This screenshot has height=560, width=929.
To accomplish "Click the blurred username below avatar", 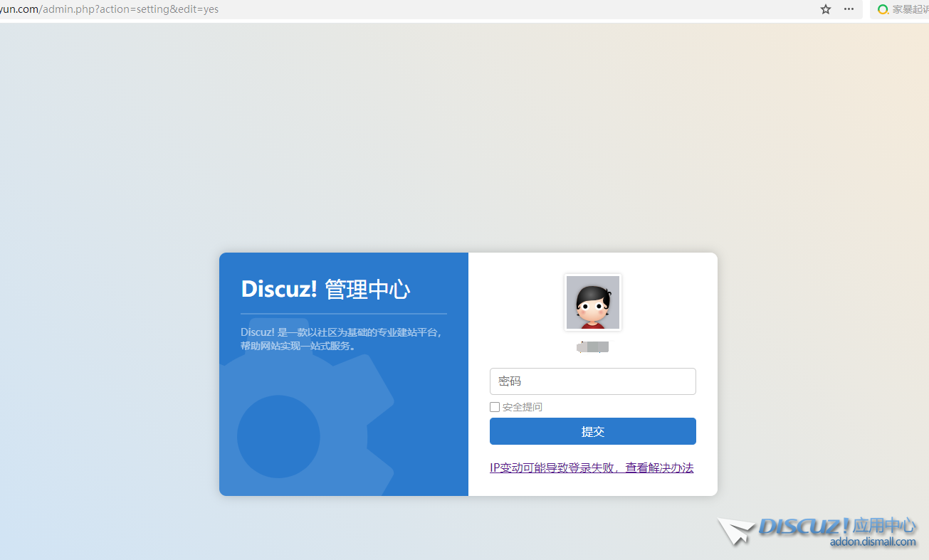I will click(x=593, y=347).
